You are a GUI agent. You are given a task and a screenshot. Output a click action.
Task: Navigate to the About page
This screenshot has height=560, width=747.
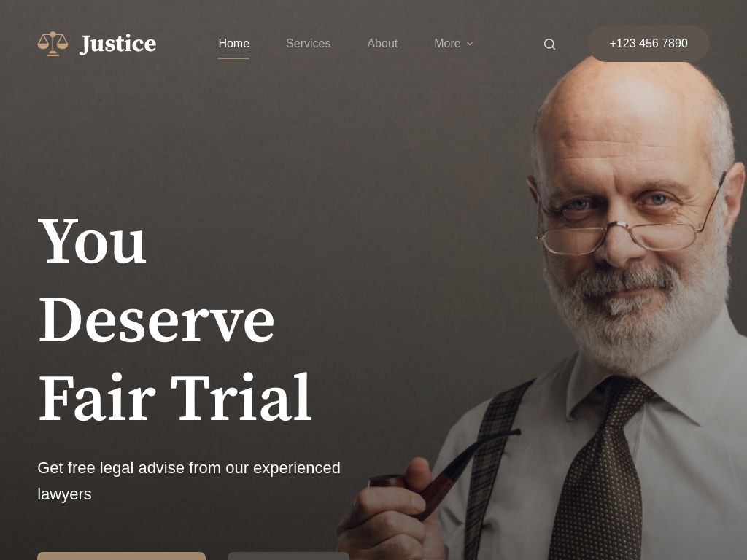[x=382, y=43]
